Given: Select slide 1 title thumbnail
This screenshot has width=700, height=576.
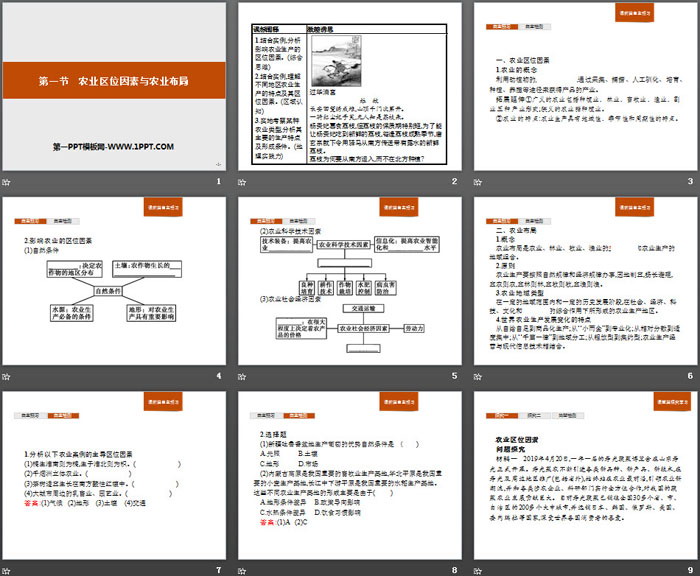Looking at the screenshot, I should [114, 86].
